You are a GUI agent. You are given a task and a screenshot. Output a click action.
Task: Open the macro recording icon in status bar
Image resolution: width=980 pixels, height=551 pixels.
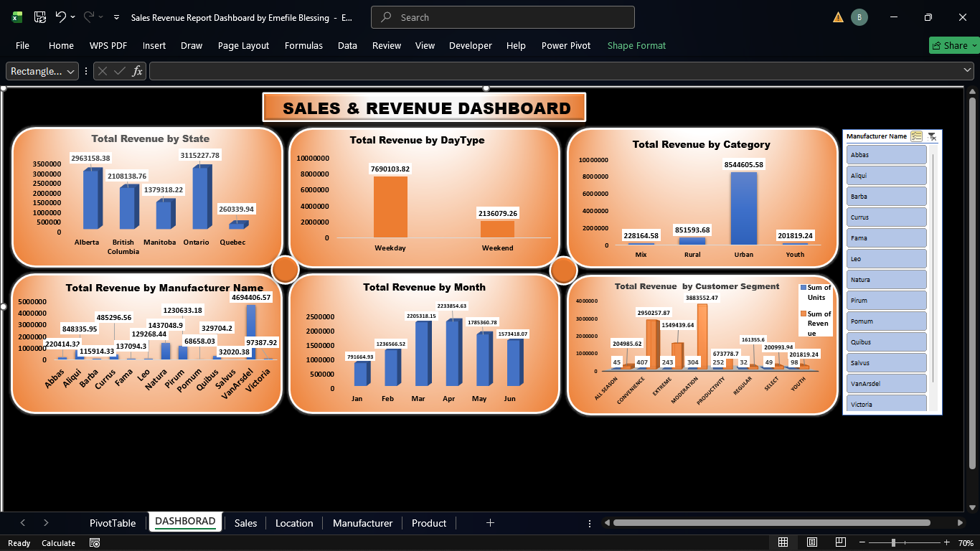click(x=94, y=543)
